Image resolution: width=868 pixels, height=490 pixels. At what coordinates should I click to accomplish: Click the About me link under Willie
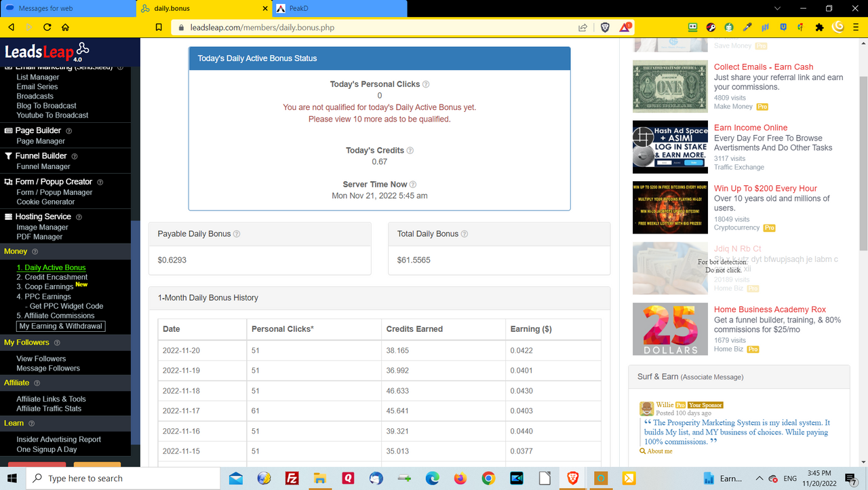point(660,451)
